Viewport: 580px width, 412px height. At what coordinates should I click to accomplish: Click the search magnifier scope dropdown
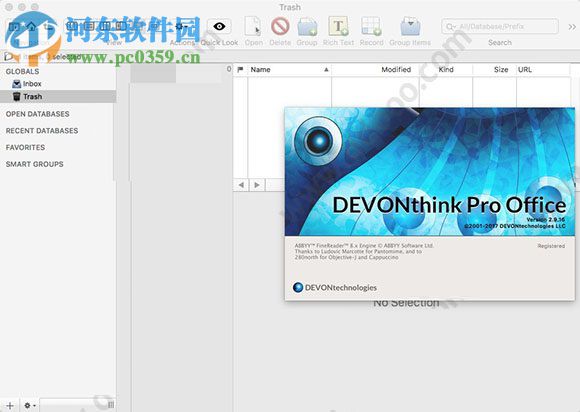coord(451,27)
